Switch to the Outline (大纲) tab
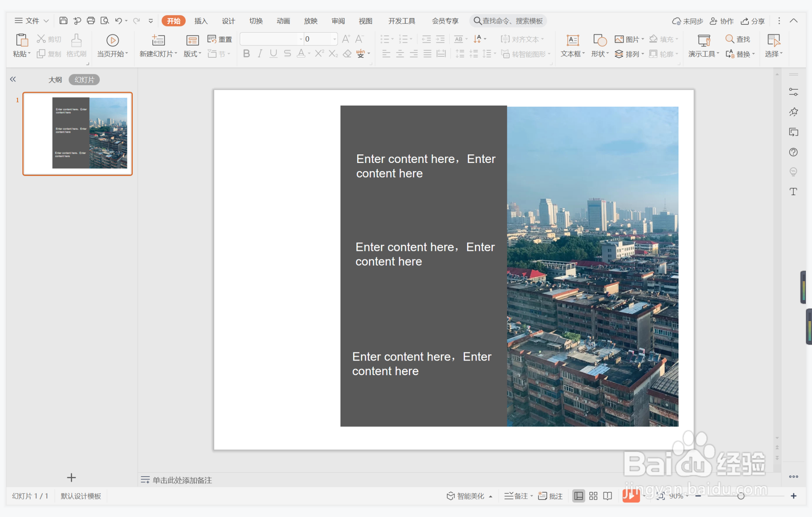Viewport: 812px width, 517px height. (55, 79)
